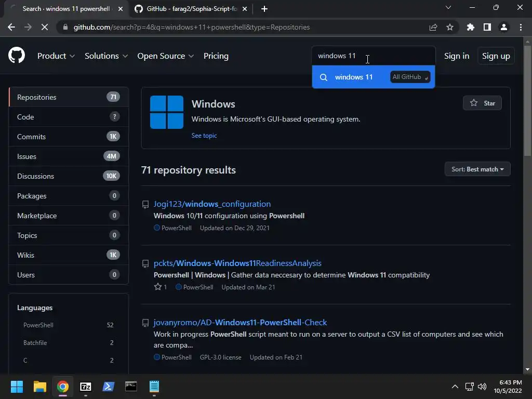Share this page from the address bar
Screen dimensions: 532x399
click(x=433, y=27)
